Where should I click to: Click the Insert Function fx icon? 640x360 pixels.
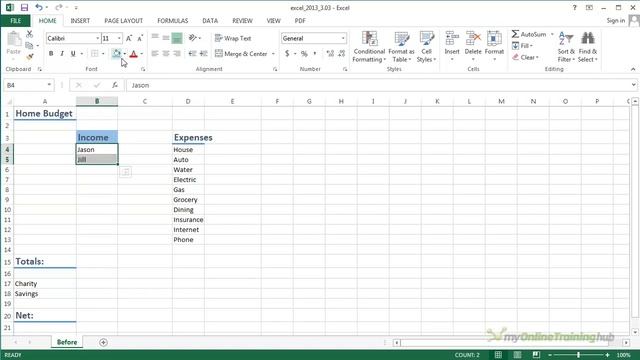(x=115, y=85)
